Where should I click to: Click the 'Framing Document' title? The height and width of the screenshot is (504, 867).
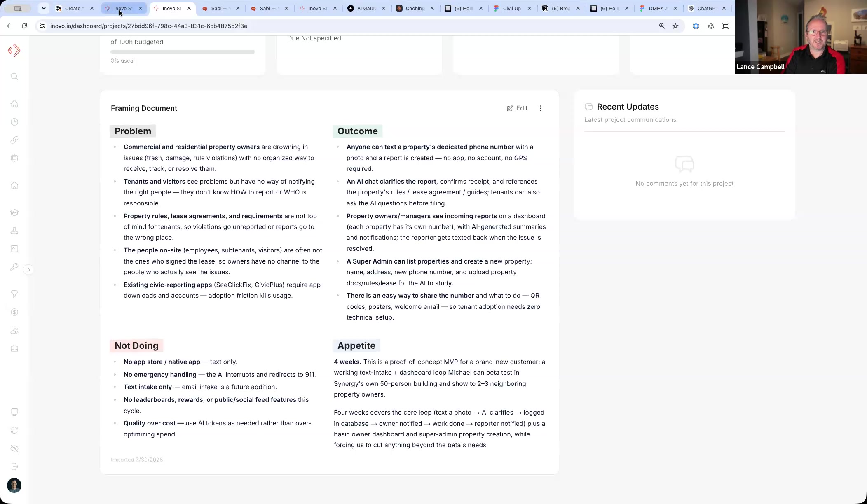coord(144,108)
